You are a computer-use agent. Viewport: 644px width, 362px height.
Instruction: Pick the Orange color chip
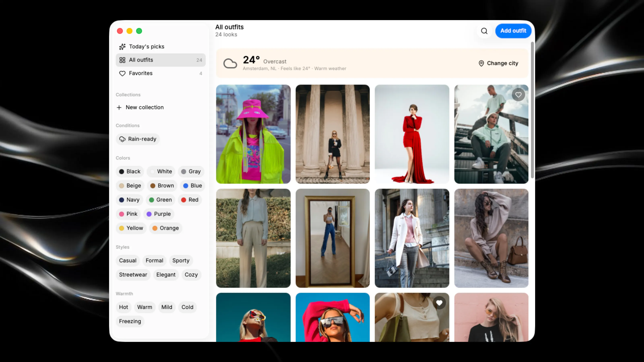pos(165,228)
